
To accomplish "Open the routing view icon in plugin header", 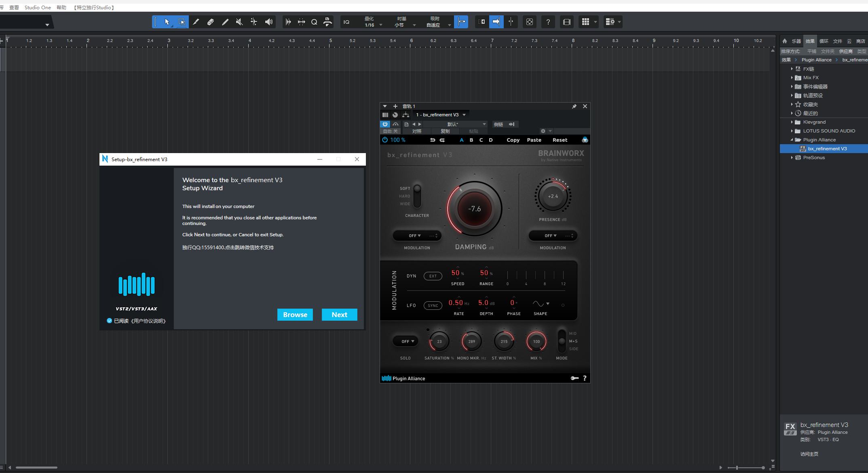I will 406,115.
